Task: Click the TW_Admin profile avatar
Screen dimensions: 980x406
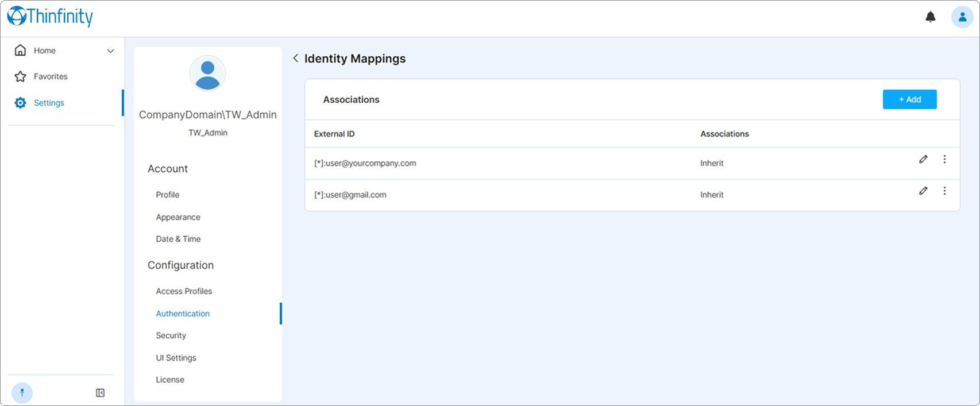Action: (x=207, y=74)
